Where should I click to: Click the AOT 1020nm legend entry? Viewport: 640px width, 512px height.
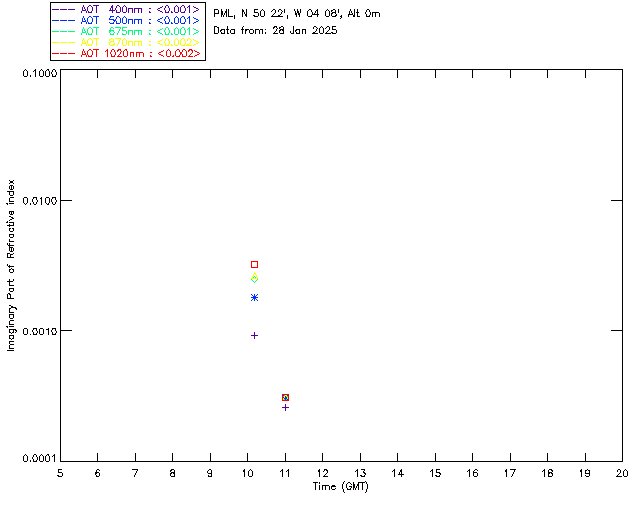127,53
